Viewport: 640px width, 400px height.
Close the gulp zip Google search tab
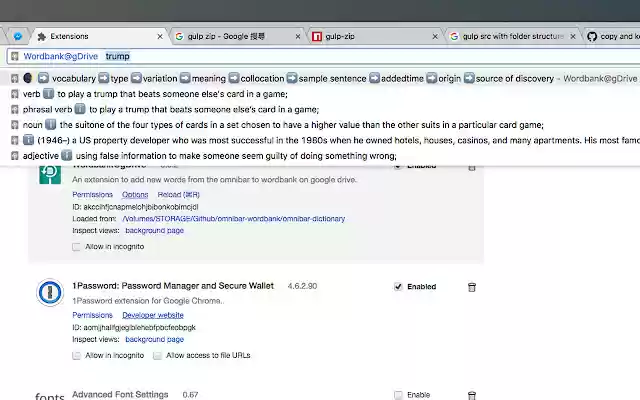[298, 36]
